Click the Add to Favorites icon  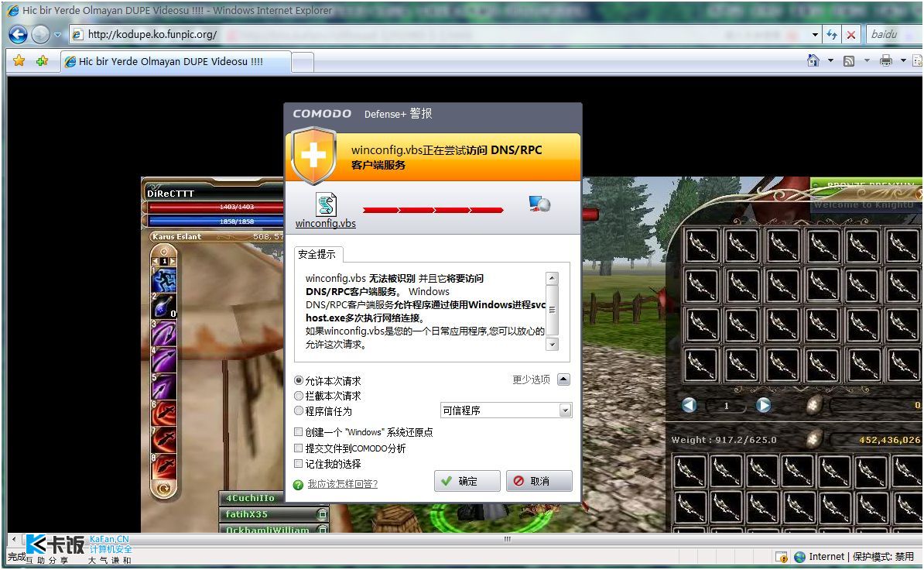(42, 60)
